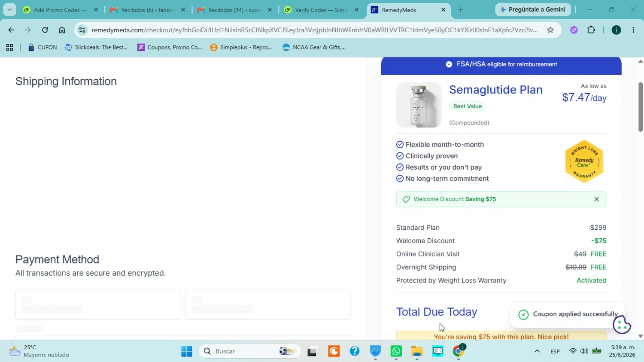Image resolution: width=644 pixels, height=362 pixels.
Task: Open the orange app icon on taskbar
Action: coord(334,351)
